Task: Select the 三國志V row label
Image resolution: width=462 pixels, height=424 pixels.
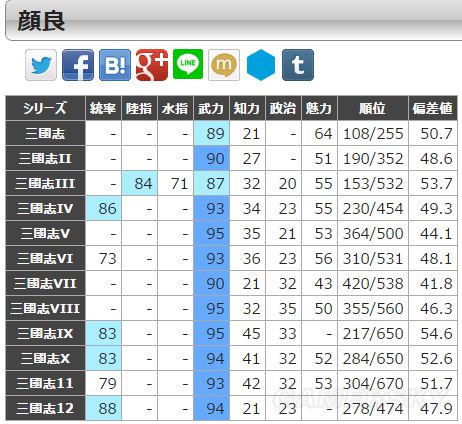Action: (46, 233)
